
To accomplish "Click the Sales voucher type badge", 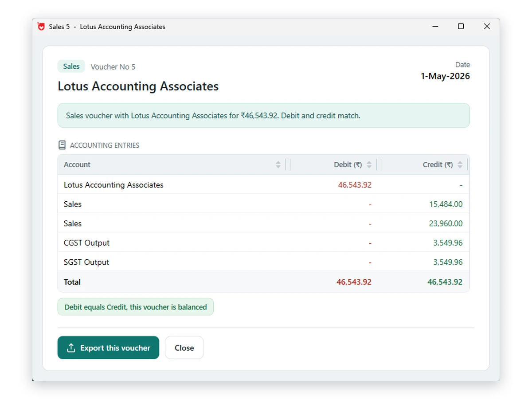I will click(71, 66).
